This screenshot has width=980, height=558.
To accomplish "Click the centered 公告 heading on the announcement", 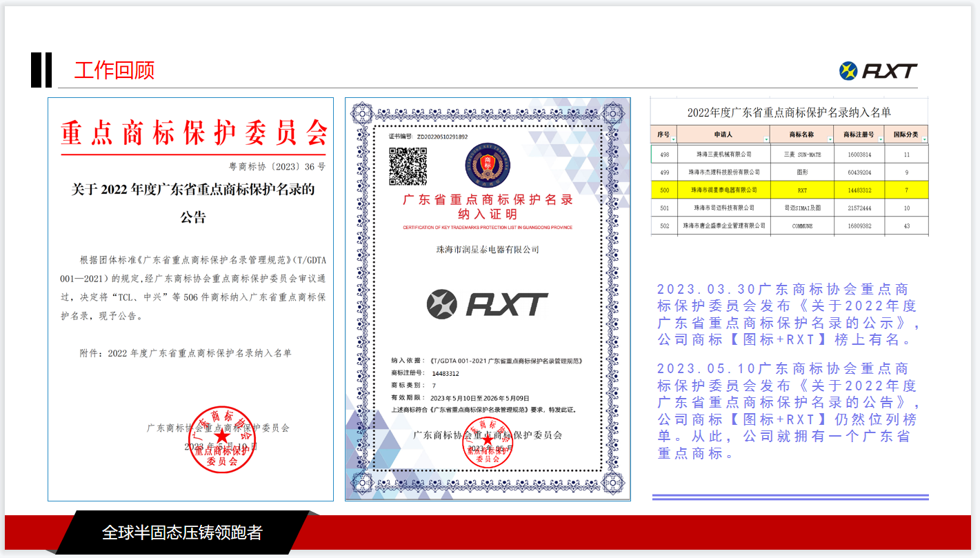I will tap(193, 217).
